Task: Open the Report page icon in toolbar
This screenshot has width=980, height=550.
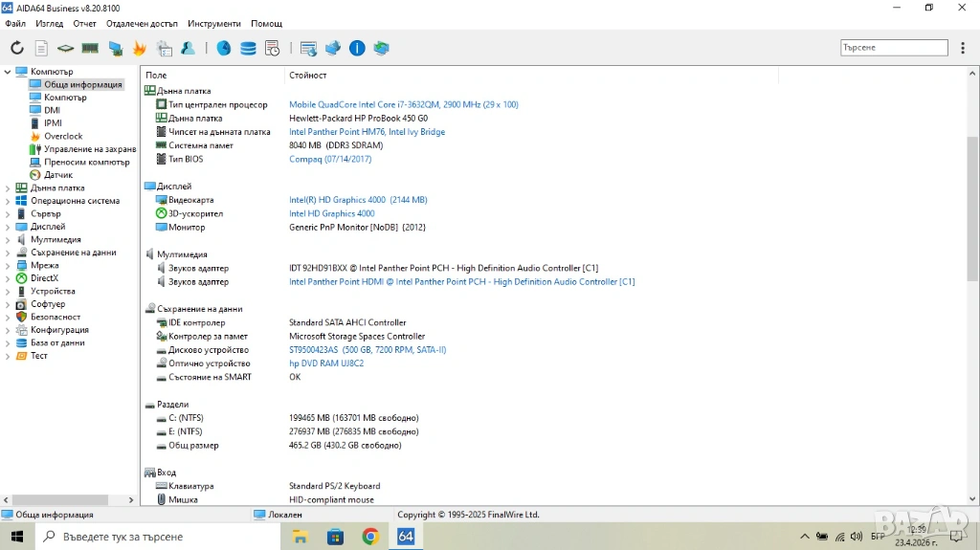Action: [41, 48]
